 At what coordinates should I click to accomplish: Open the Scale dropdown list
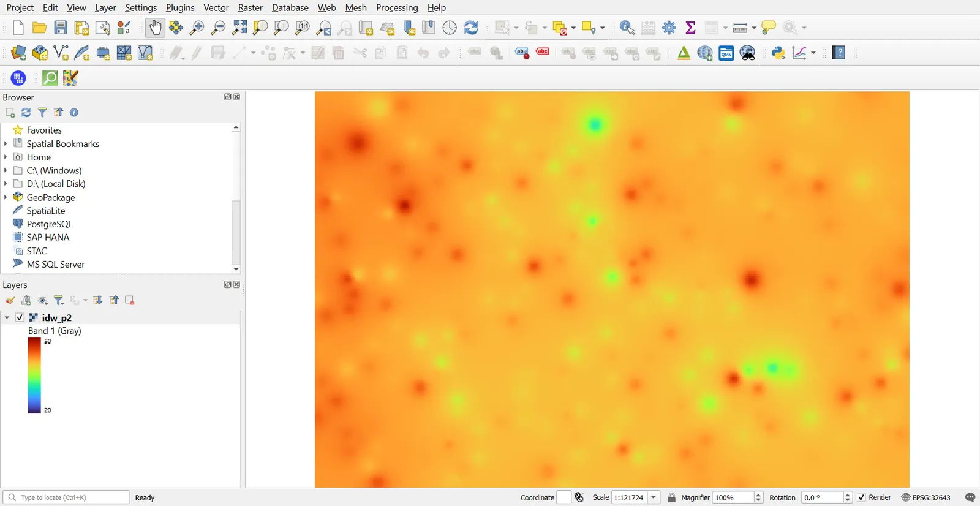point(654,497)
